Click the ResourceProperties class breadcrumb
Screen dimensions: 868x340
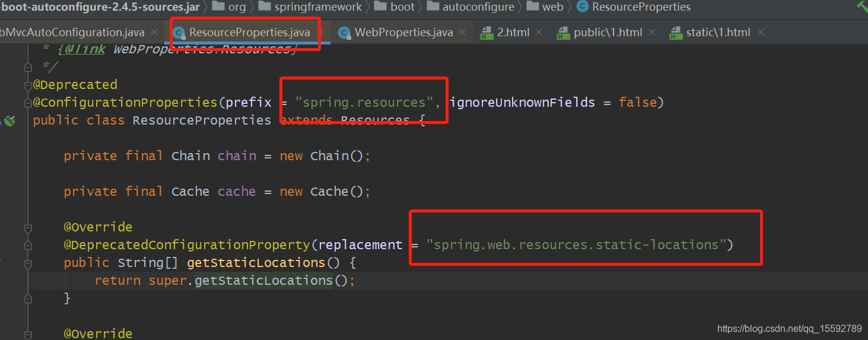click(634, 7)
